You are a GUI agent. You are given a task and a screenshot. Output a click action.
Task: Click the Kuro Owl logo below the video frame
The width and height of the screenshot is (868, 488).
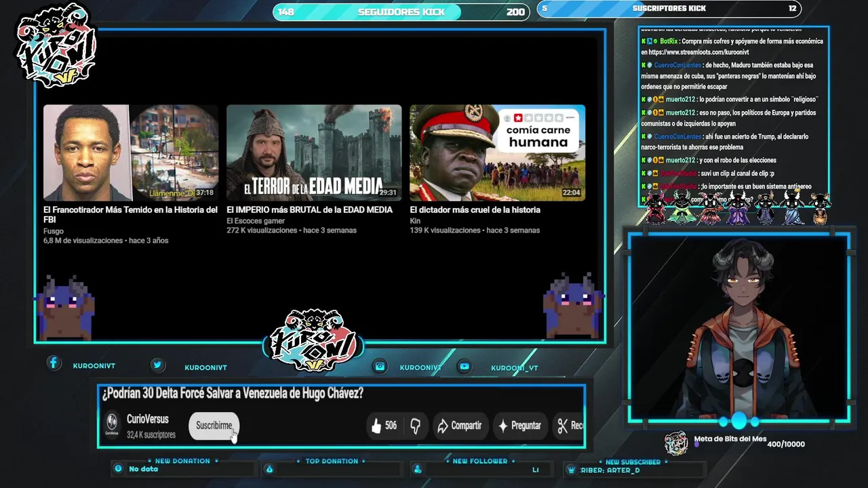313,340
